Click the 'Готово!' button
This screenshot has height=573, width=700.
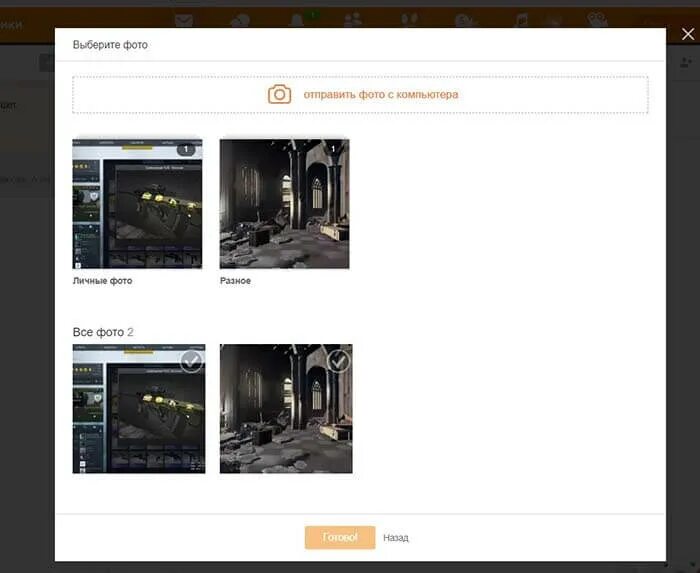coord(340,537)
